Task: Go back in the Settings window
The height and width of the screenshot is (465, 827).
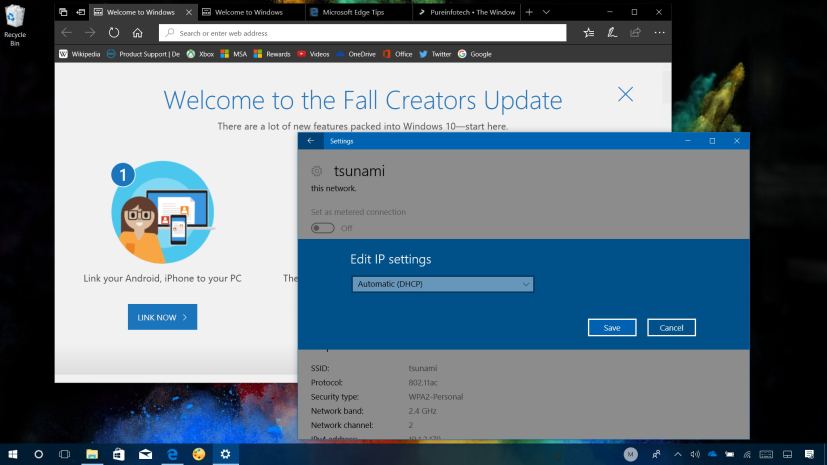Action: [311, 141]
